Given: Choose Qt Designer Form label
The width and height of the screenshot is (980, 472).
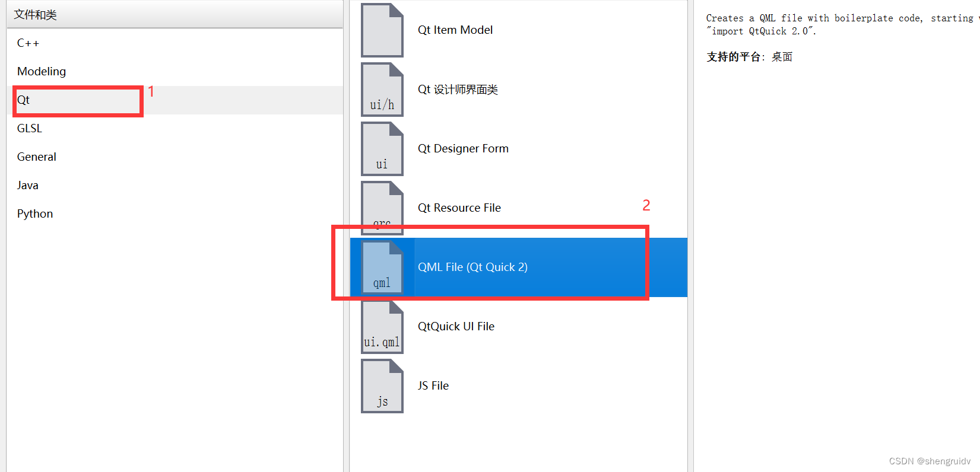Looking at the screenshot, I should pos(463,149).
